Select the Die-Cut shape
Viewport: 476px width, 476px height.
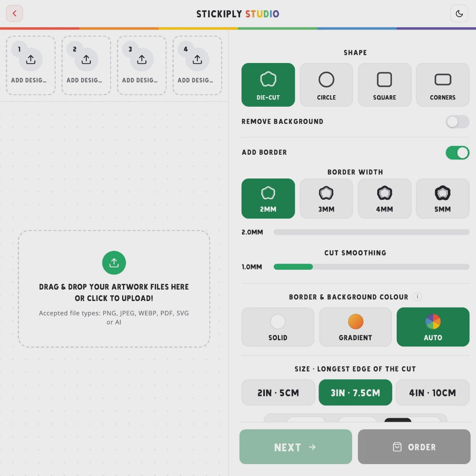(268, 85)
